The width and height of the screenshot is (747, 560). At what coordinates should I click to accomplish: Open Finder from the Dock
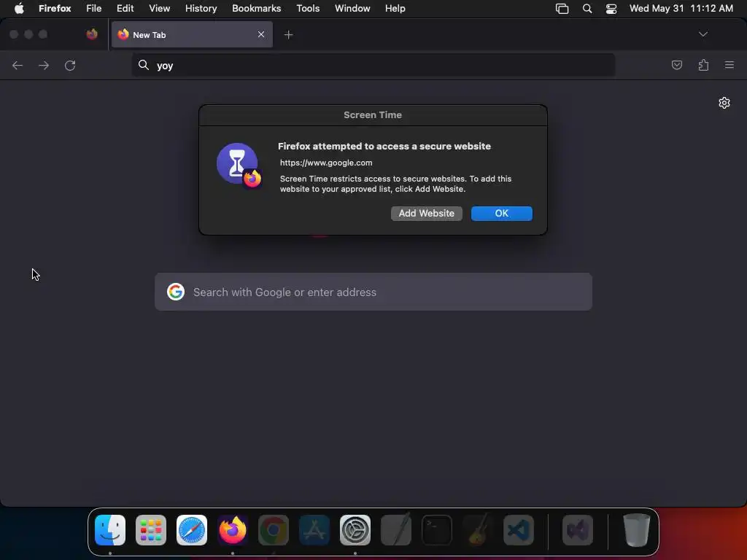(110, 530)
